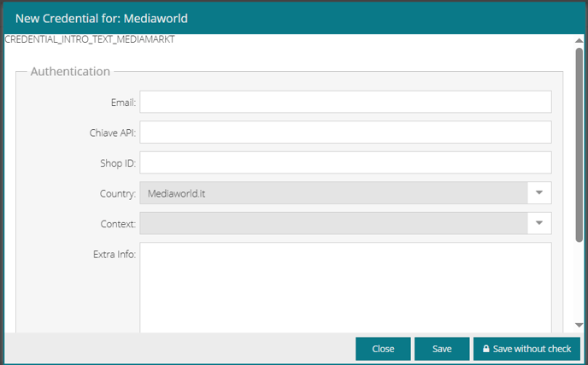
Task: Select the Shop ID input field
Action: 345,162
